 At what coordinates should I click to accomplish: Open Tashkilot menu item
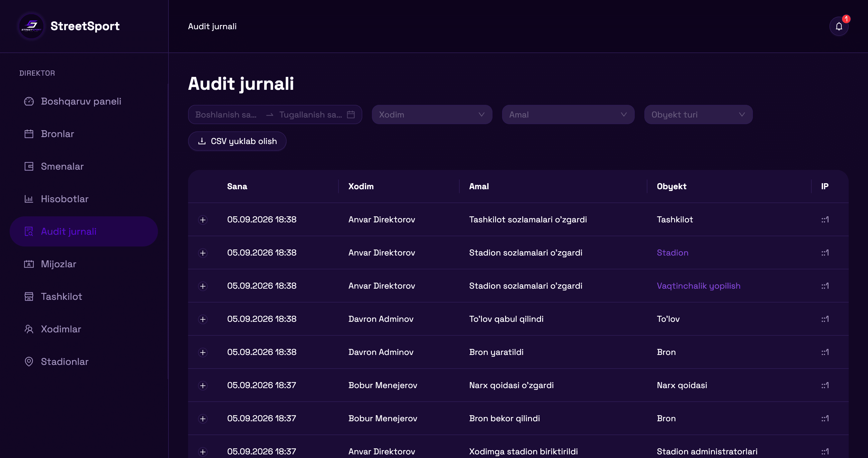[x=84, y=297]
